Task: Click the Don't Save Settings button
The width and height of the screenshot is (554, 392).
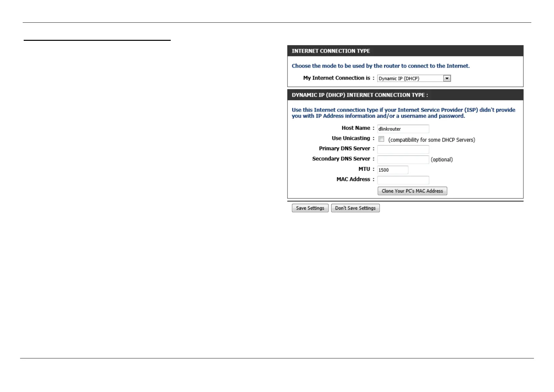Action: tap(355, 208)
